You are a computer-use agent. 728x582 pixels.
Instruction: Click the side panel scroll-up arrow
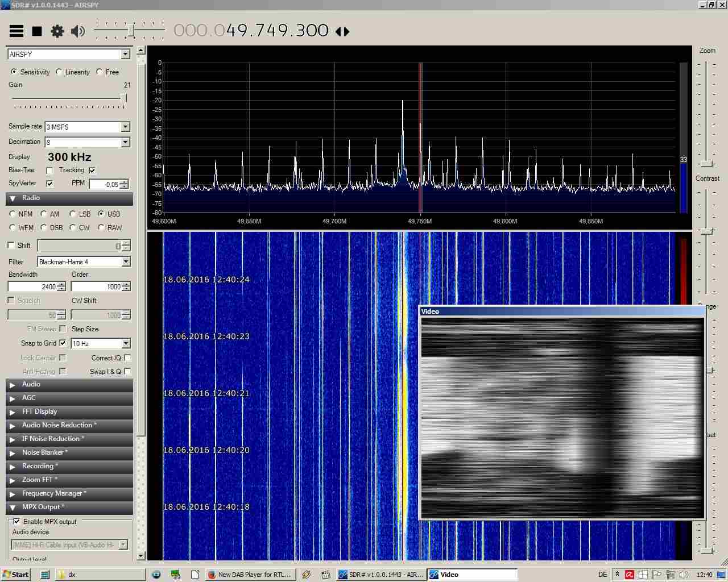tap(141, 51)
